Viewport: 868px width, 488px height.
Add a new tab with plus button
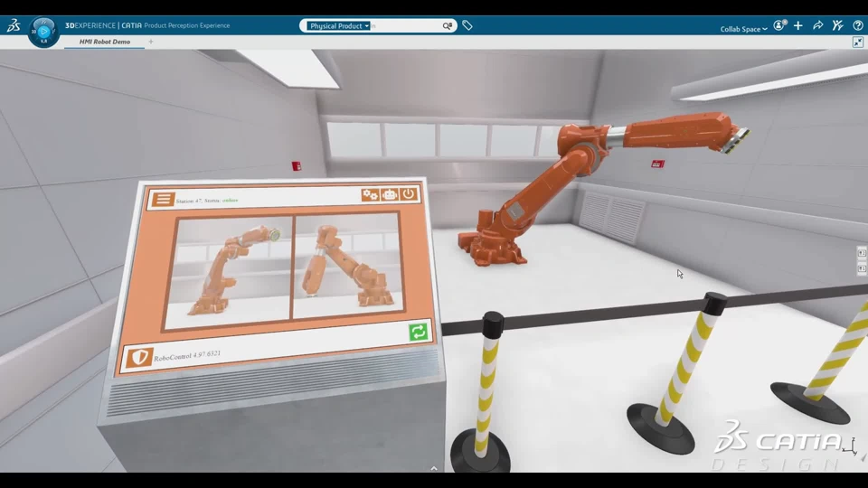pyautogui.click(x=151, y=42)
